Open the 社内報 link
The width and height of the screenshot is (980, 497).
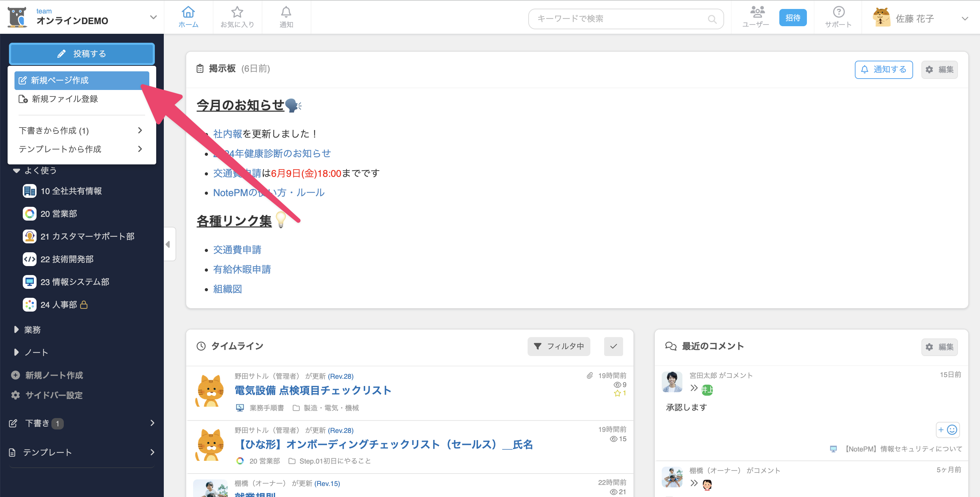point(228,134)
